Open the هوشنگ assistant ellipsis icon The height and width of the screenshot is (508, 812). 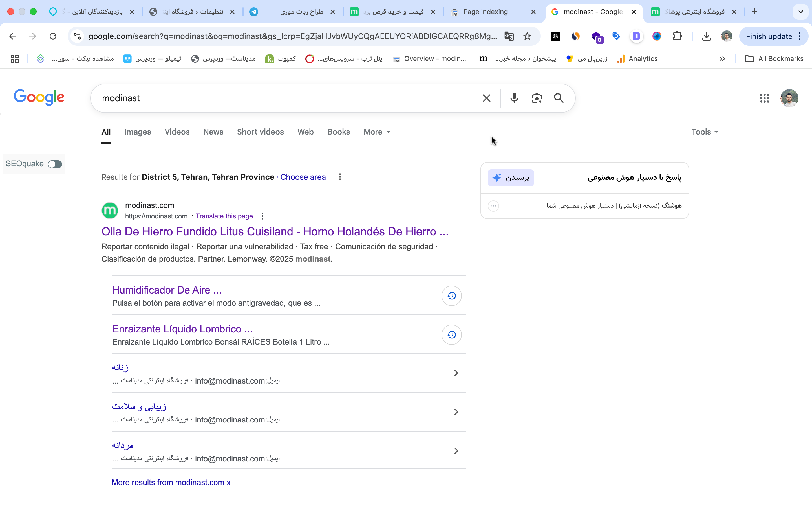pyautogui.click(x=493, y=206)
